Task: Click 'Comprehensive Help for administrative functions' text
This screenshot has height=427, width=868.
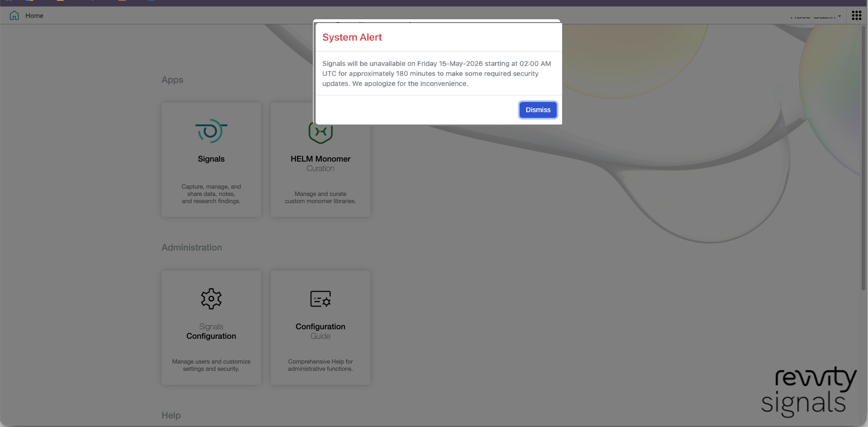Action: 320,365
